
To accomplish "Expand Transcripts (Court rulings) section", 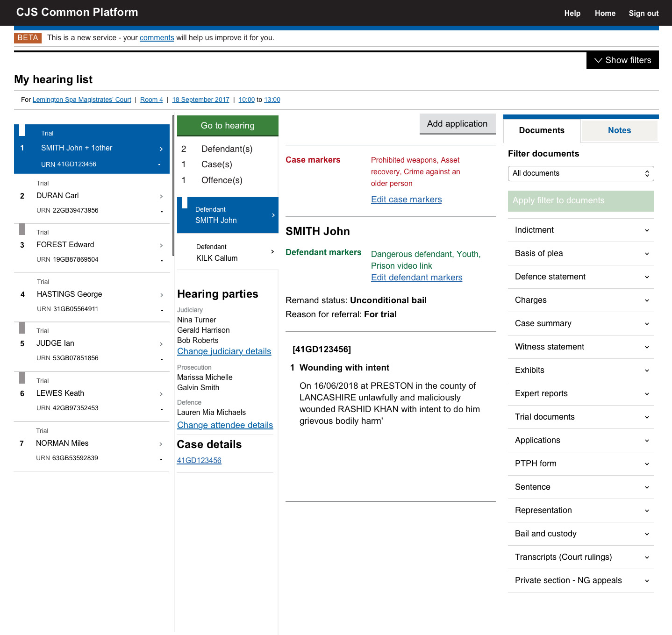I will (x=581, y=557).
